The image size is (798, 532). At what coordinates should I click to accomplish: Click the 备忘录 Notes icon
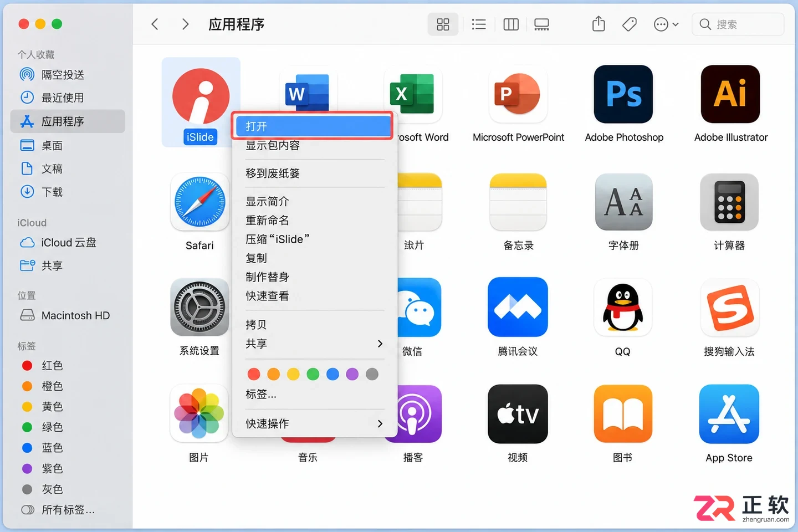coord(518,202)
